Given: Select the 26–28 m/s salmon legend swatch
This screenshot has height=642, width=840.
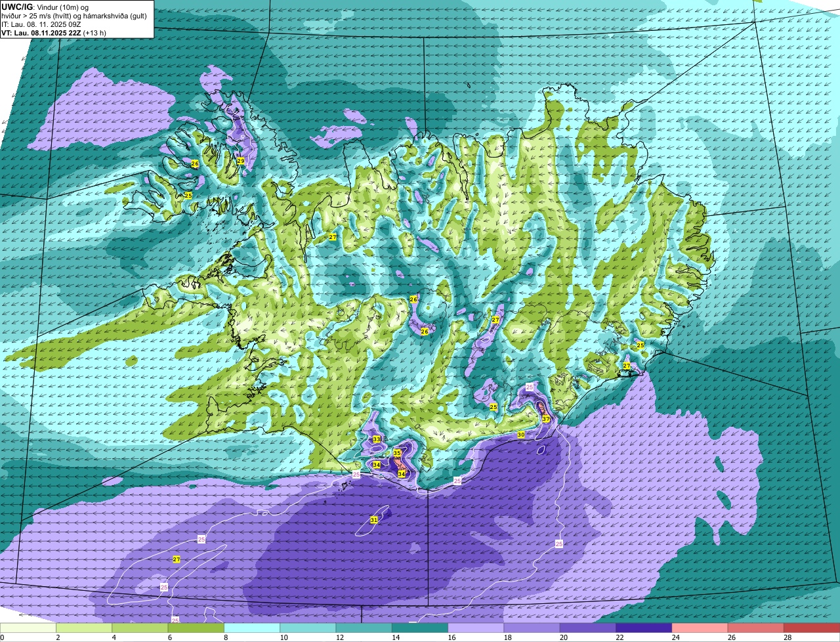Looking at the screenshot, I should point(756,628).
